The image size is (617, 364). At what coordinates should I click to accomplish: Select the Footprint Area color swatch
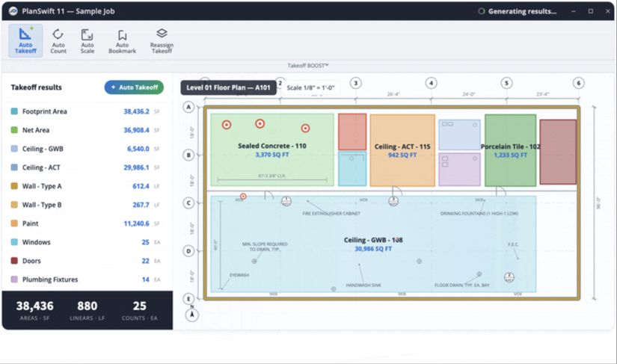14,111
